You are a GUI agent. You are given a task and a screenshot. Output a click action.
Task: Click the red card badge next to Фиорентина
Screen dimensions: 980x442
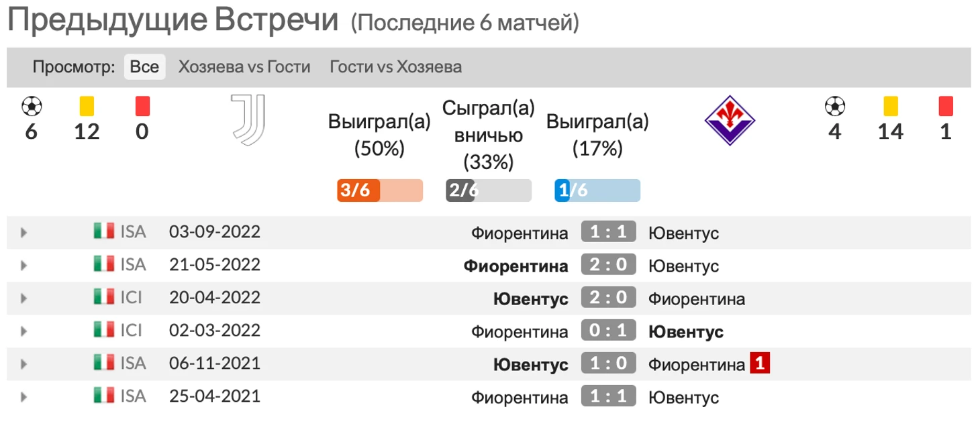pos(760,364)
